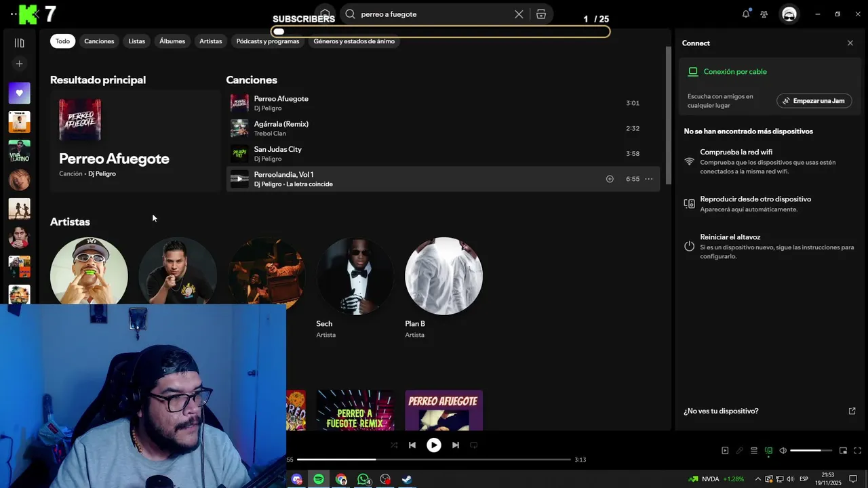The image size is (868, 488).
Task: Add Perreolandia, Vol 1 to your library
Action: (x=610, y=179)
